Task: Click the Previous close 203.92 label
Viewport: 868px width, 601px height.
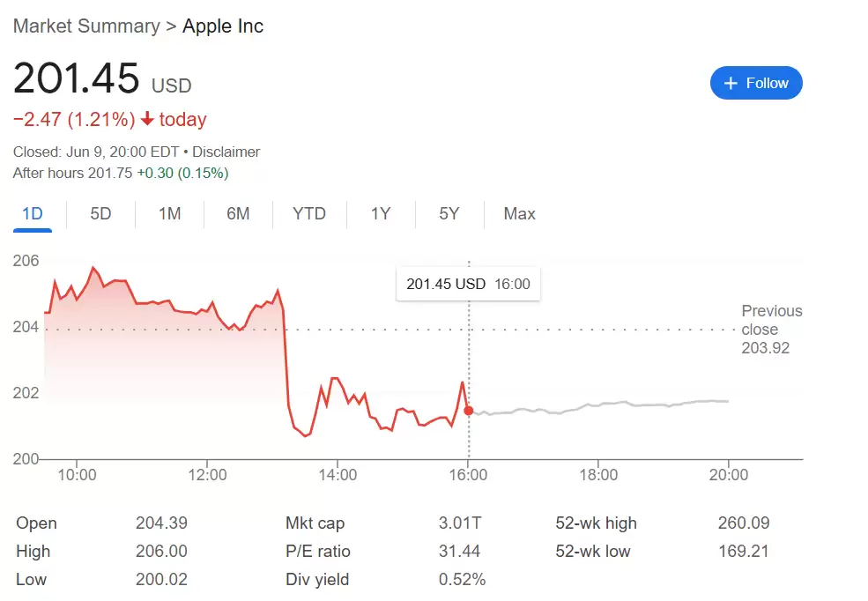Action: pyautogui.click(x=771, y=330)
